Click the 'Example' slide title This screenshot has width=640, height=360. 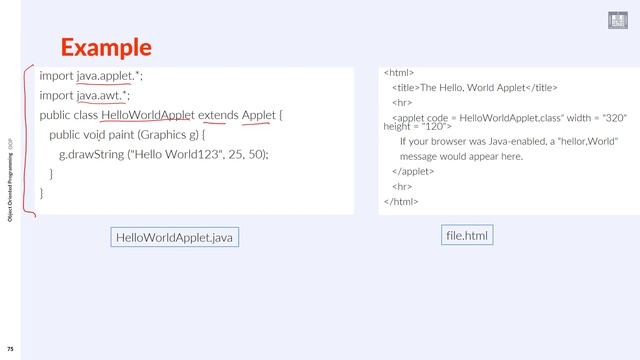coord(106,47)
